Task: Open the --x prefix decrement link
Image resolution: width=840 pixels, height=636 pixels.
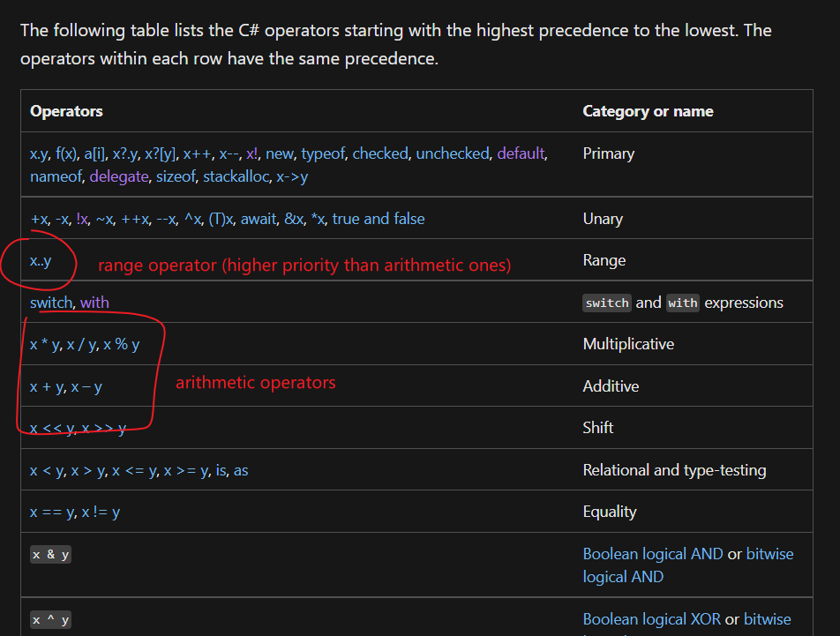Action: click(166, 219)
